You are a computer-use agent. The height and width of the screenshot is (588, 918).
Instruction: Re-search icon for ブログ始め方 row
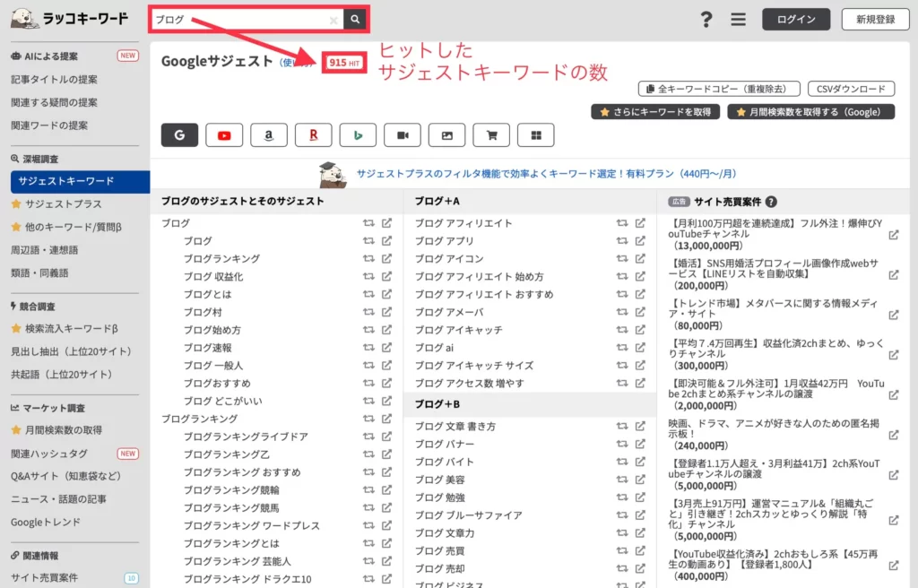tap(368, 330)
